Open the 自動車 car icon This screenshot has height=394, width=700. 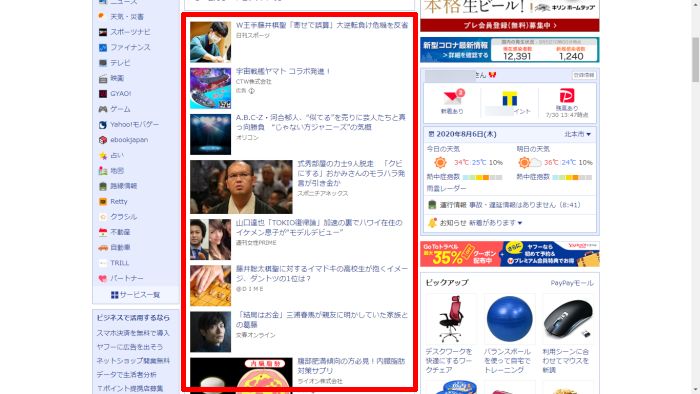(x=103, y=248)
